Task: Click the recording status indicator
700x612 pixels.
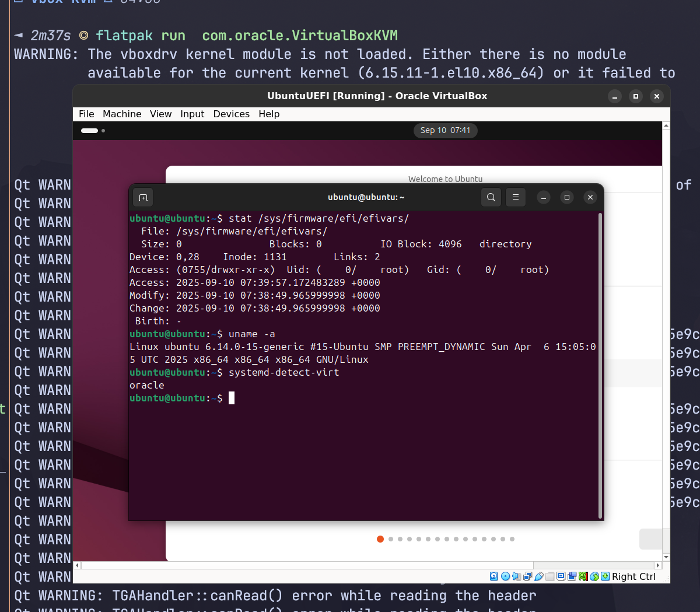Action: pyautogui.click(x=572, y=576)
